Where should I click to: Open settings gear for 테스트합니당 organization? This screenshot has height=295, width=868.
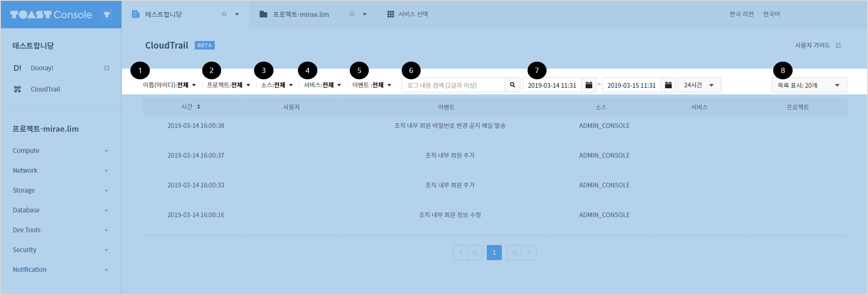tap(224, 14)
